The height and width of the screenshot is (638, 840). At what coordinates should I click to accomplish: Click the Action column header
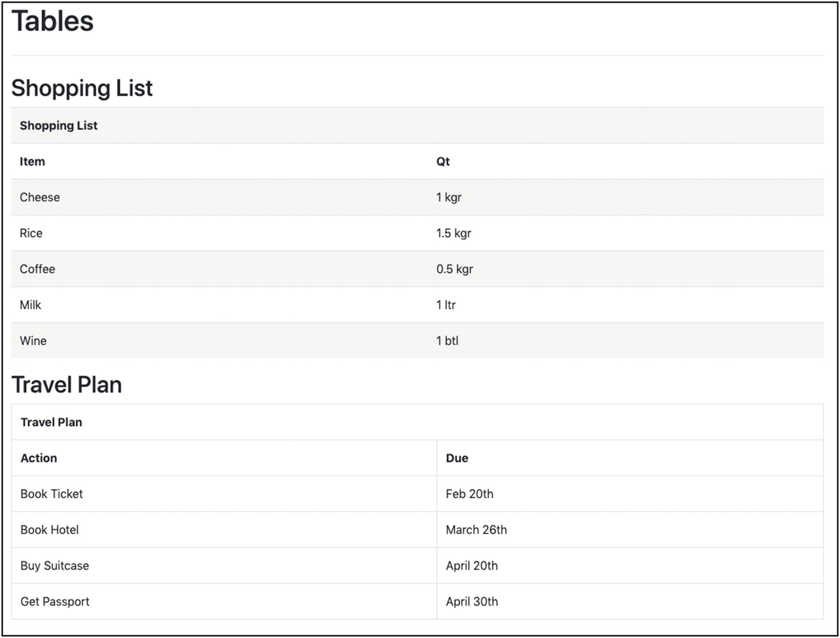point(39,458)
